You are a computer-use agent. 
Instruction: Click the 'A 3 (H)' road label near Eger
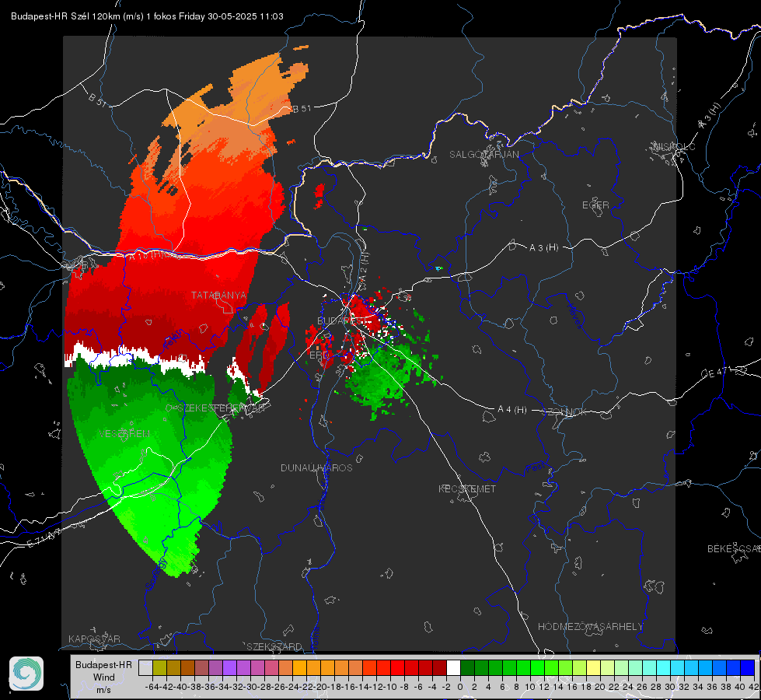[x=543, y=248]
